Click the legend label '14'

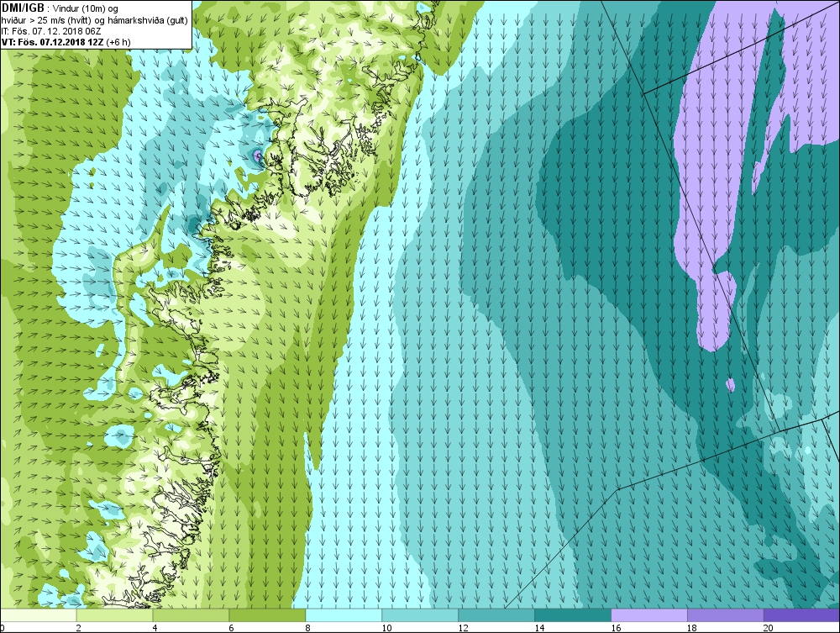pos(539,628)
